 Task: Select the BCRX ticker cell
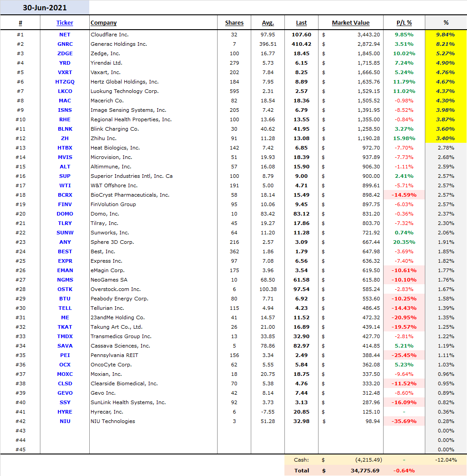pos(65,195)
